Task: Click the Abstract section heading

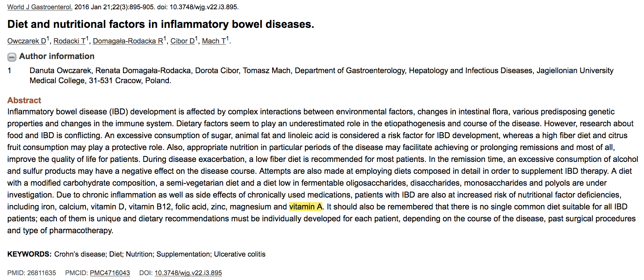Action: [24, 100]
